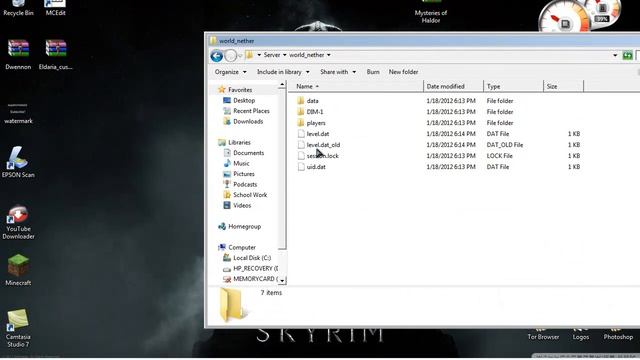Viewport: 640px width, 360px height.
Task: Sort by Date modified column header
Action: coord(453,87)
